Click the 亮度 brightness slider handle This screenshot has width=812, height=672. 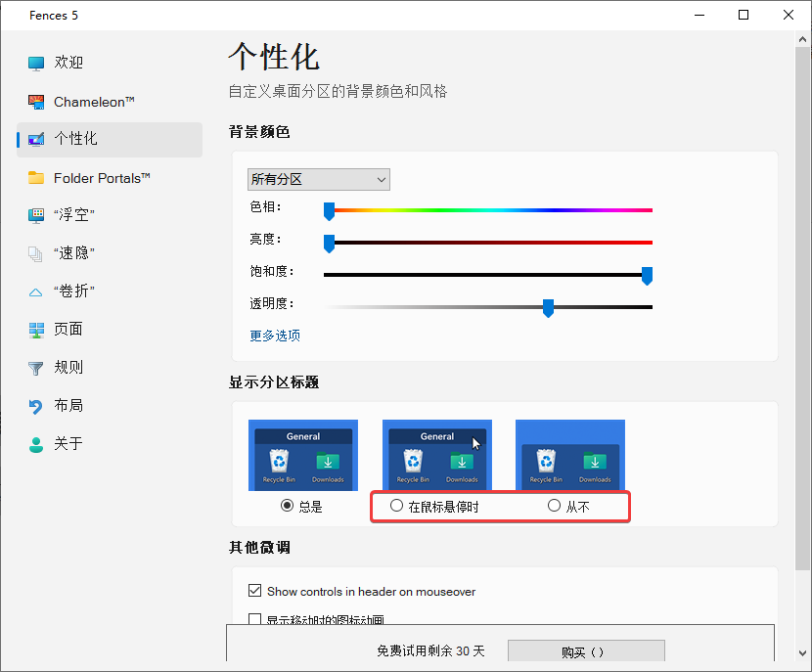(329, 244)
